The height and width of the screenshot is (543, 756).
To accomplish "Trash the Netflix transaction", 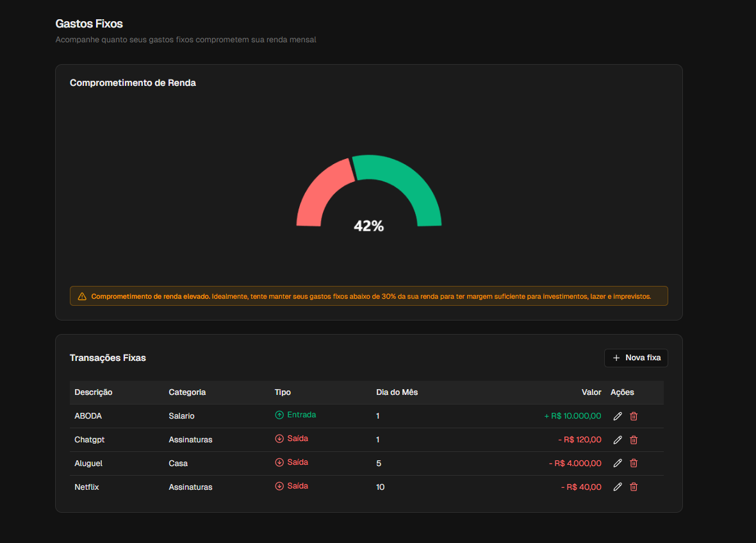I will [x=634, y=487].
